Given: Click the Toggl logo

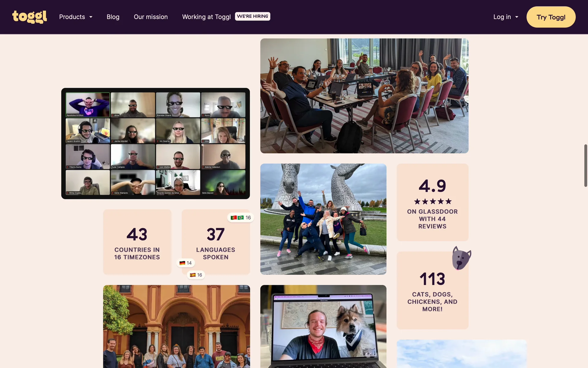Looking at the screenshot, I should pos(29,17).
